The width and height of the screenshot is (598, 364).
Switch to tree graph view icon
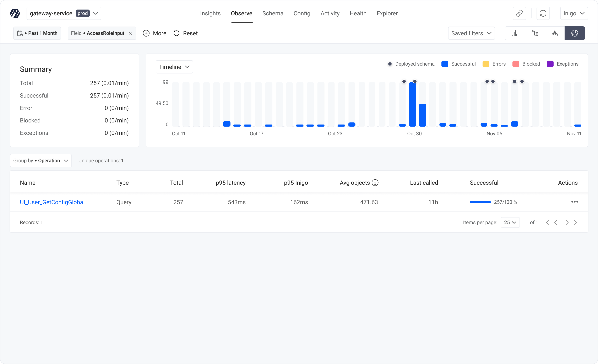[x=535, y=33]
